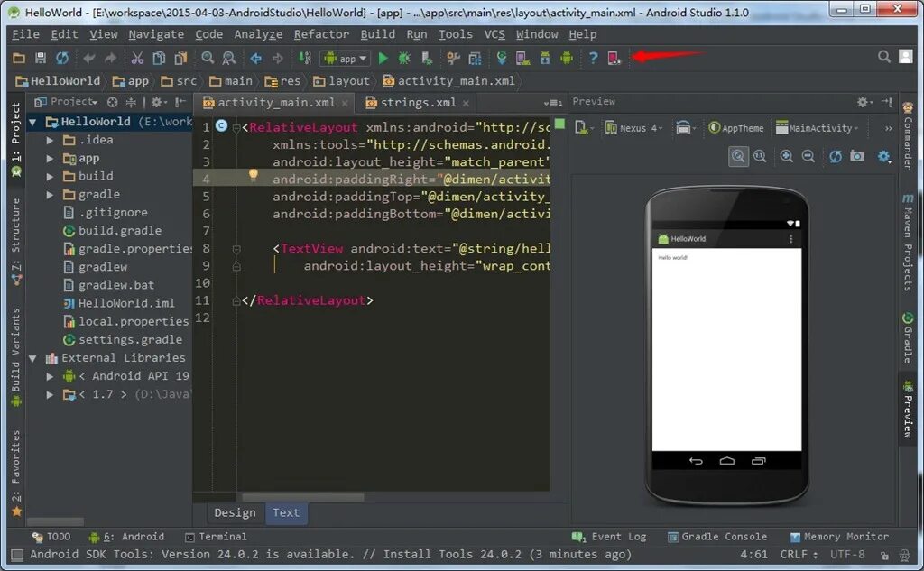The image size is (924, 571).
Task: Collapse the External Libraries node
Action: (33, 358)
